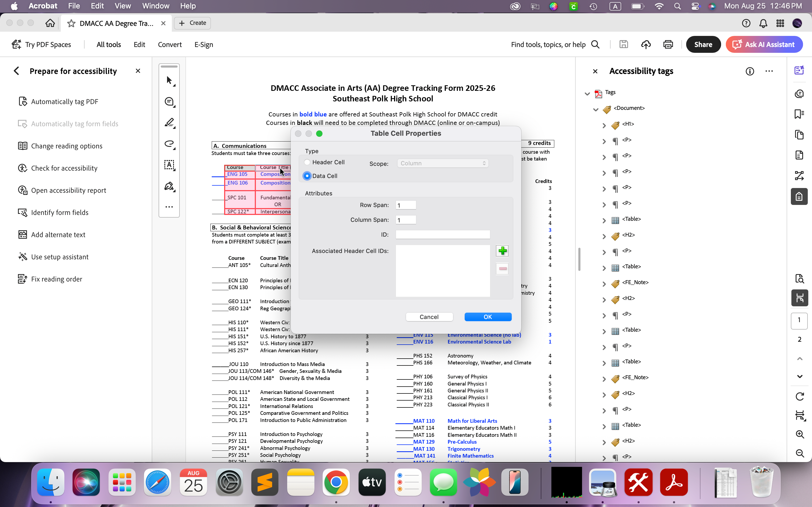This screenshot has width=812, height=507.
Task: Select the arrow selection tool
Action: point(169,81)
